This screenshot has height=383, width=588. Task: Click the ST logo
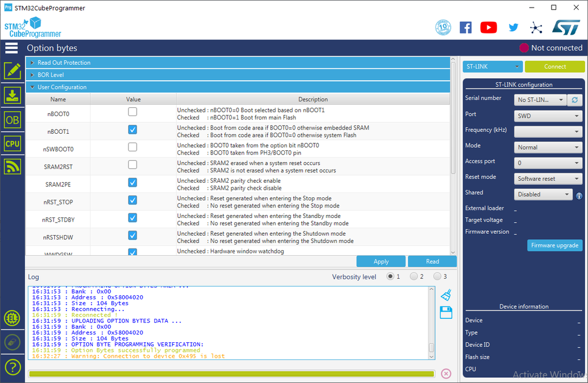point(566,28)
